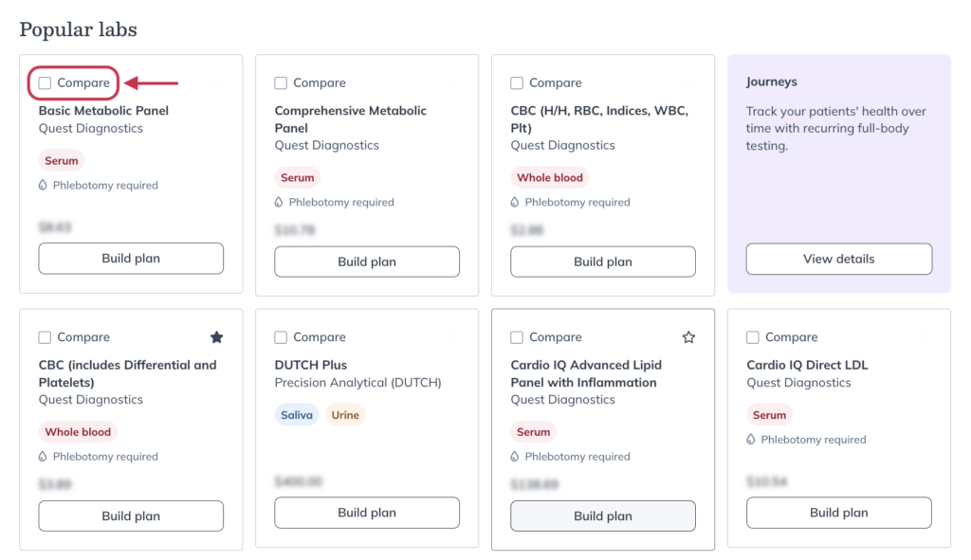Open View details in the Journeys card

(x=838, y=258)
